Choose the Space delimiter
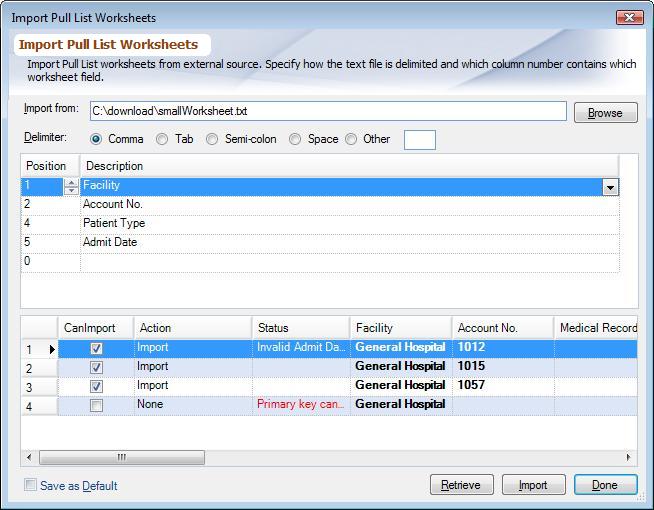This screenshot has width=654, height=510. 295,139
